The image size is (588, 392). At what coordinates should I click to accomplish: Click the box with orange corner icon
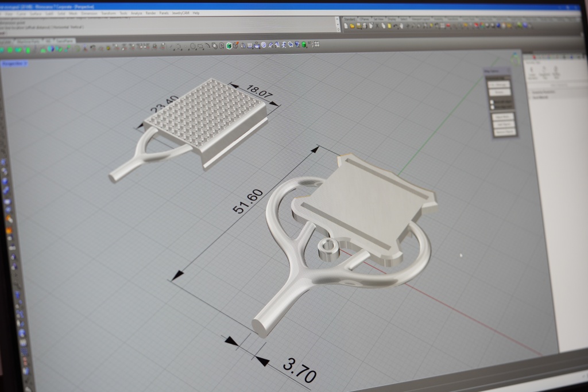236,45
